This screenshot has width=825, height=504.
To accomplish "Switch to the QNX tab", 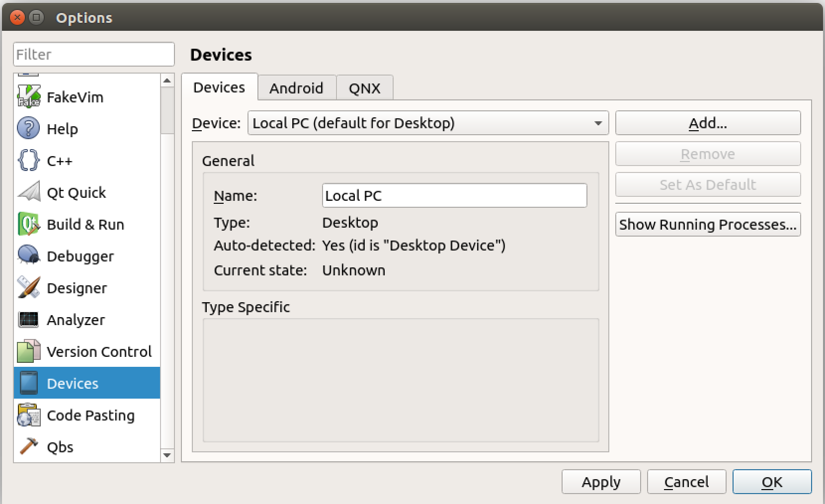I will pos(365,88).
